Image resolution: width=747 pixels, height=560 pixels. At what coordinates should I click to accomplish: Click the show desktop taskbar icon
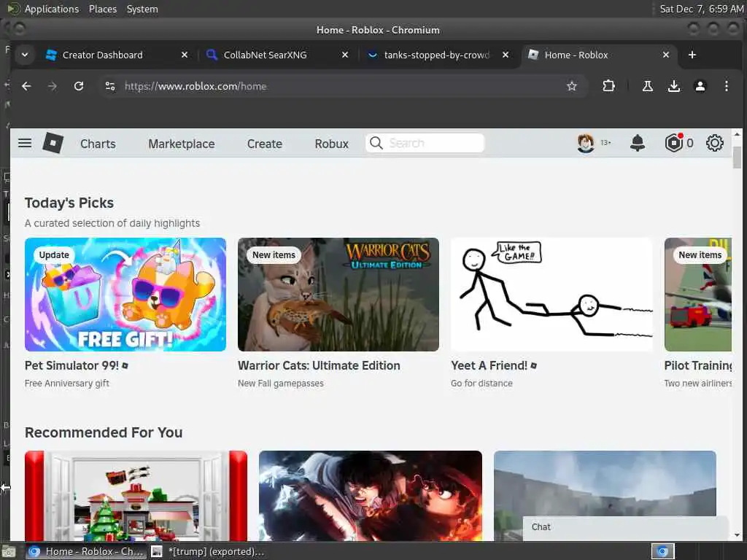8,552
